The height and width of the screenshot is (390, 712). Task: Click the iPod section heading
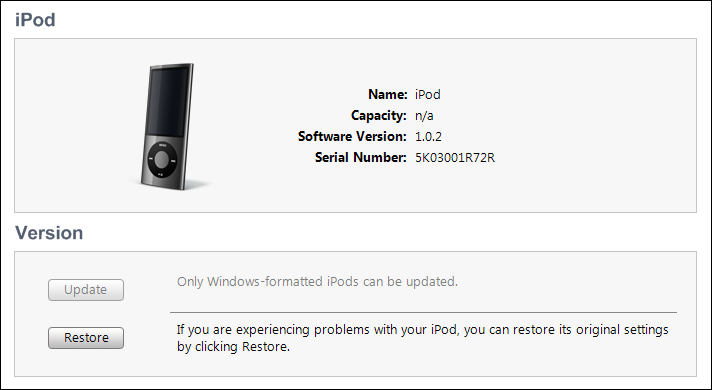coord(35,20)
